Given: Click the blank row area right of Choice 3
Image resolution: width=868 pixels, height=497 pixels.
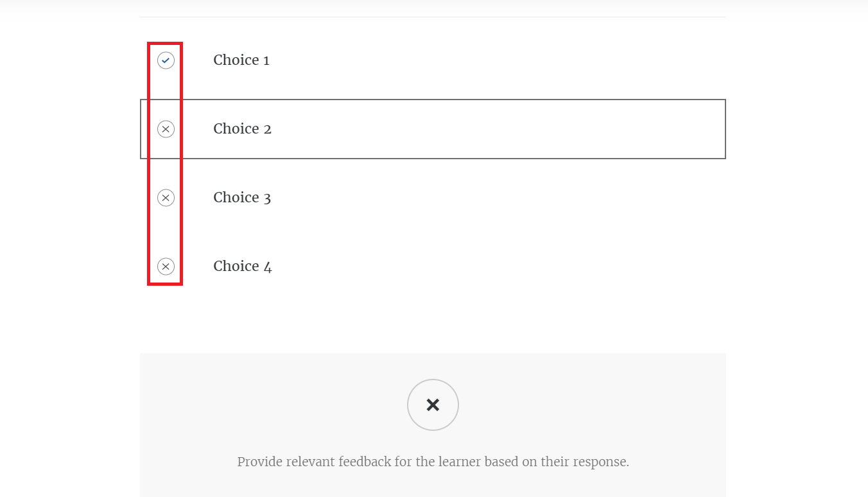Looking at the screenshot, I should coord(501,198).
